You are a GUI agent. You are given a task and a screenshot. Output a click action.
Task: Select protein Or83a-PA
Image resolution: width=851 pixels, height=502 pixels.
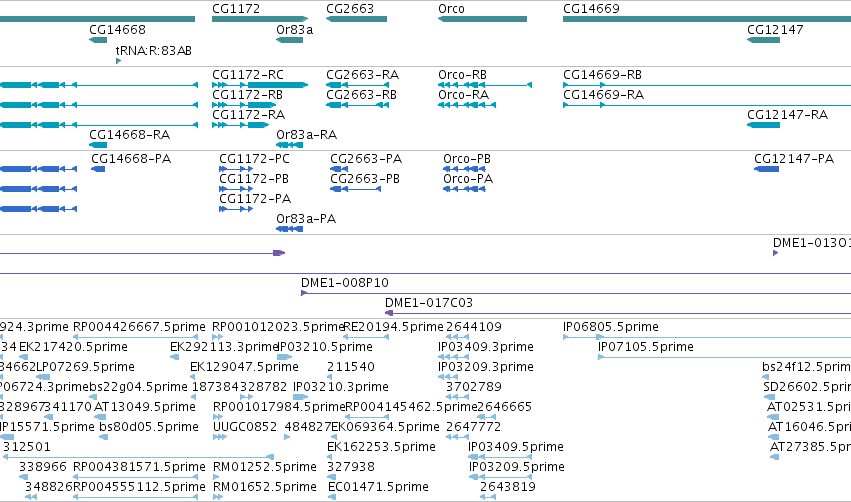click(306, 219)
